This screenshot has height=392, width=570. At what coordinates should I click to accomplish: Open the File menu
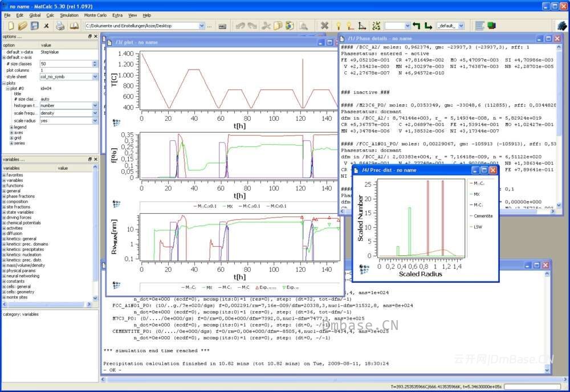pyautogui.click(x=7, y=15)
